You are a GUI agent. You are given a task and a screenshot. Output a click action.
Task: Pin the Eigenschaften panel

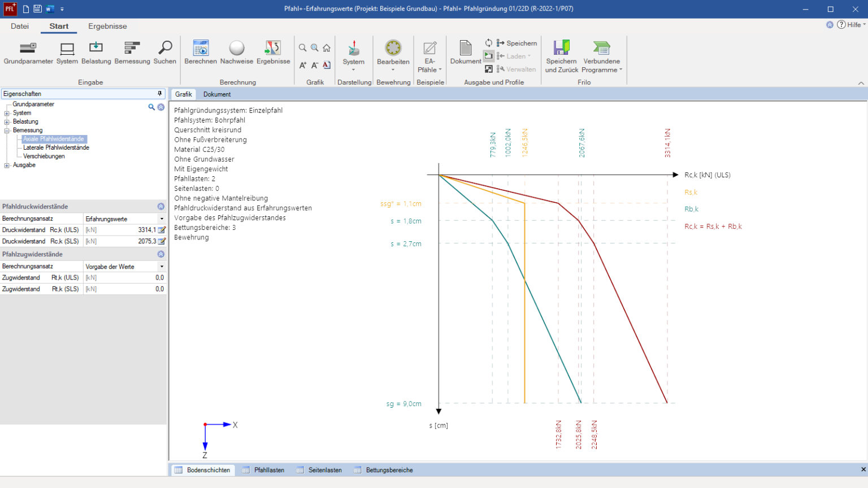(x=160, y=94)
